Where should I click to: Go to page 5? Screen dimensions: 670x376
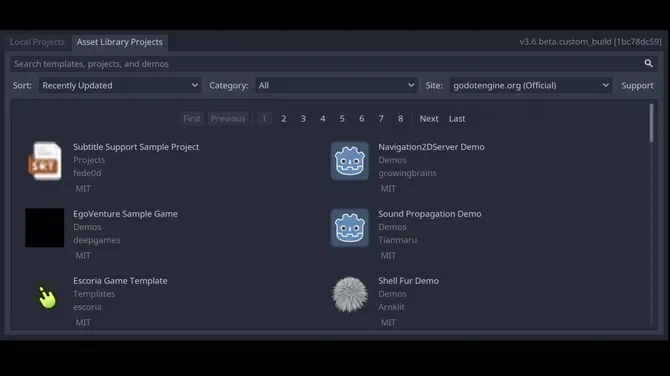click(342, 119)
